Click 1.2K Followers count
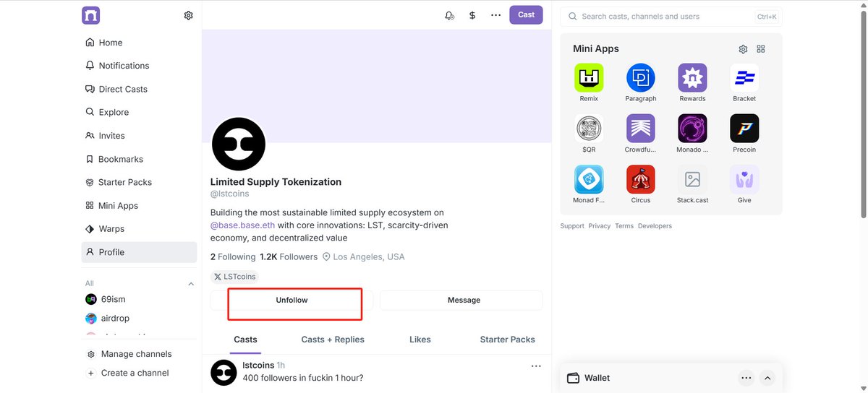The image size is (868, 393). (289, 256)
